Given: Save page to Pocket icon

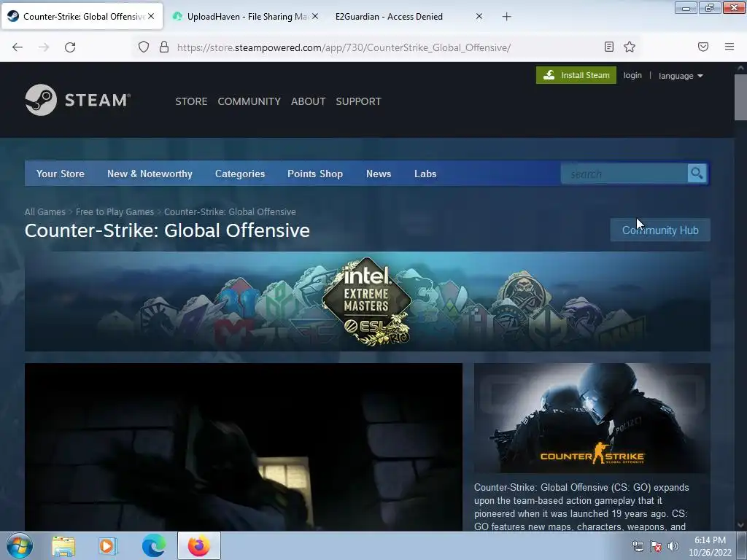Looking at the screenshot, I should pyautogui.click(x=703, y=47).
